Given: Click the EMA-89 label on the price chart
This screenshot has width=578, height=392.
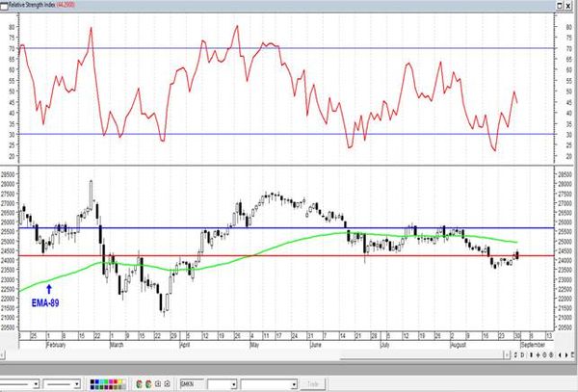Looking at the screenshot, I should click(47, 302).
